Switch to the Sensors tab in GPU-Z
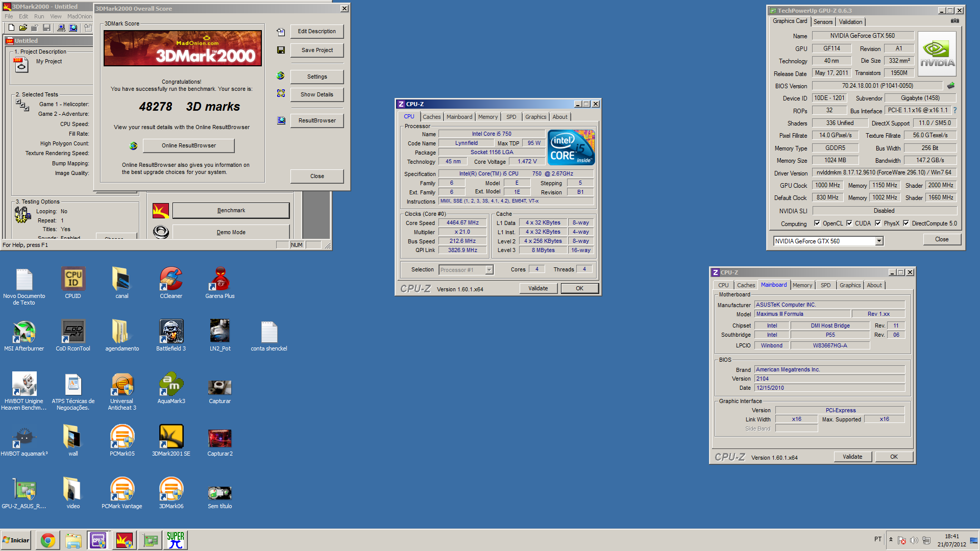The height and width of the screenshot is (551, 980). click(823, 21)
